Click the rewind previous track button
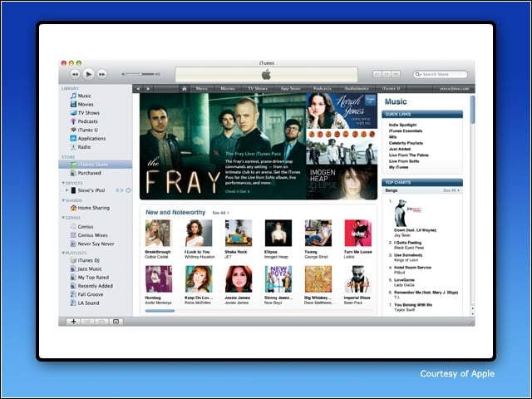Image resolution: width=532 pixels, height=399 pixels. point(75,74)
